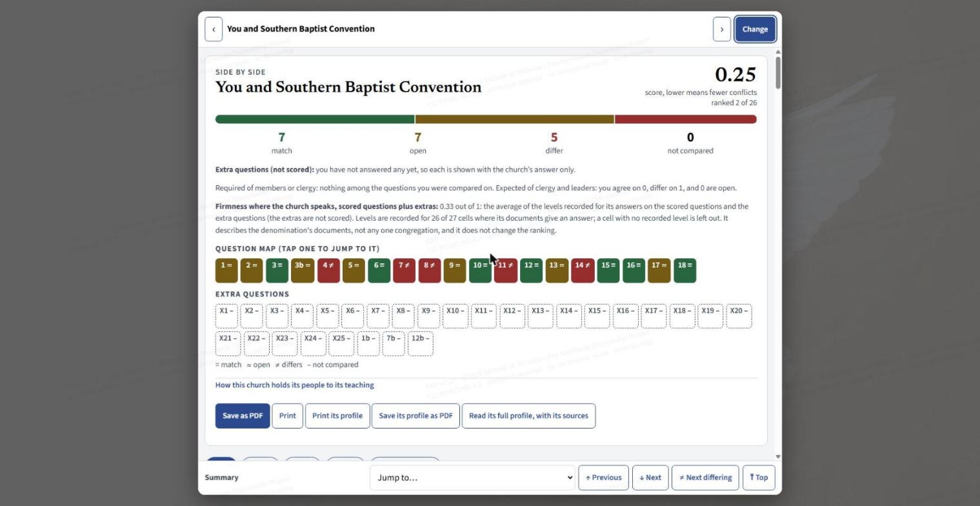Select question 3b tile in map
Image resolution: width=980 pixels, height=506 pixels.
tap(303, 270)
